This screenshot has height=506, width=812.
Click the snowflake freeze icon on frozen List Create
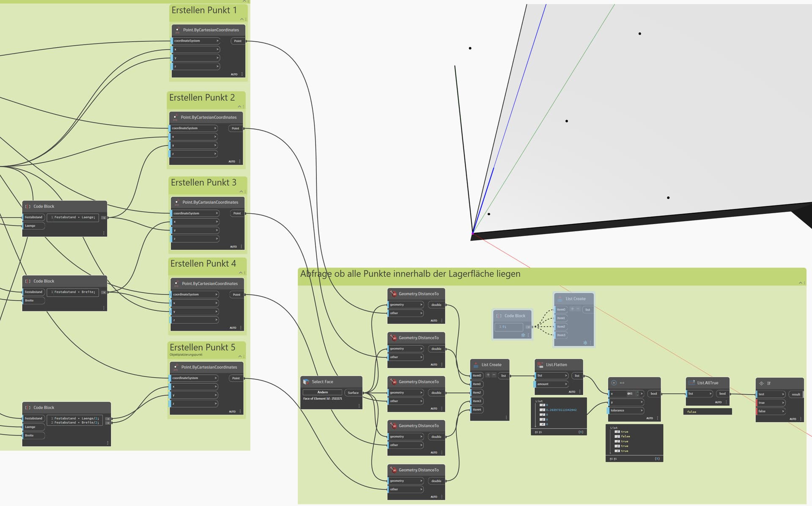coord(585,343)
